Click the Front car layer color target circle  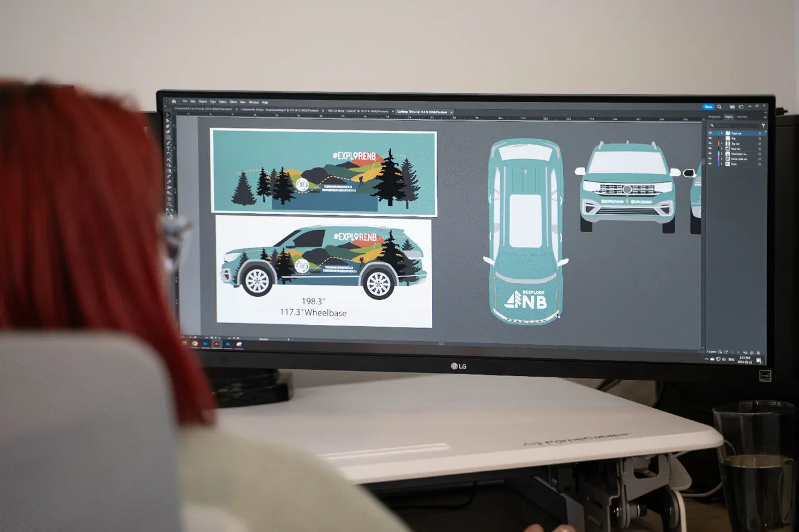coord(760,133)
